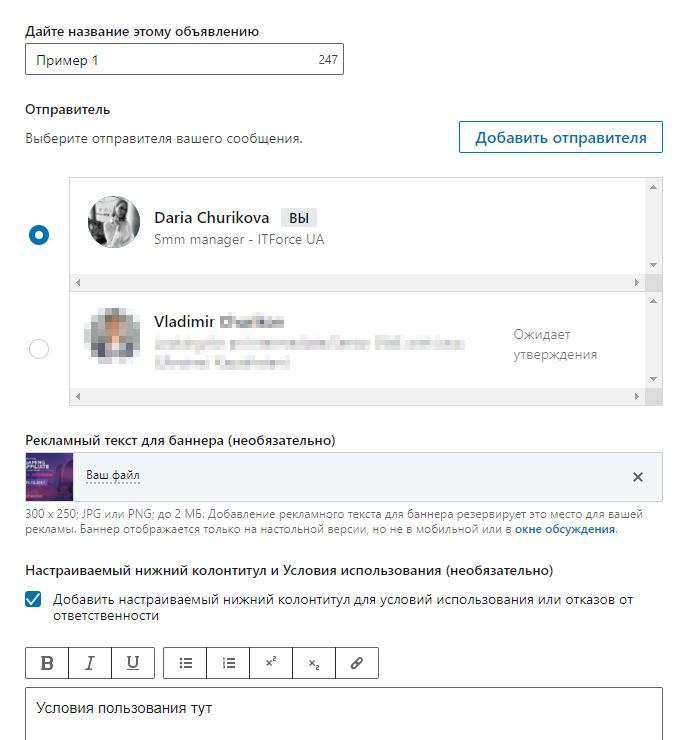Open the uploaded banner thumbnail

[x=49, y=477]
